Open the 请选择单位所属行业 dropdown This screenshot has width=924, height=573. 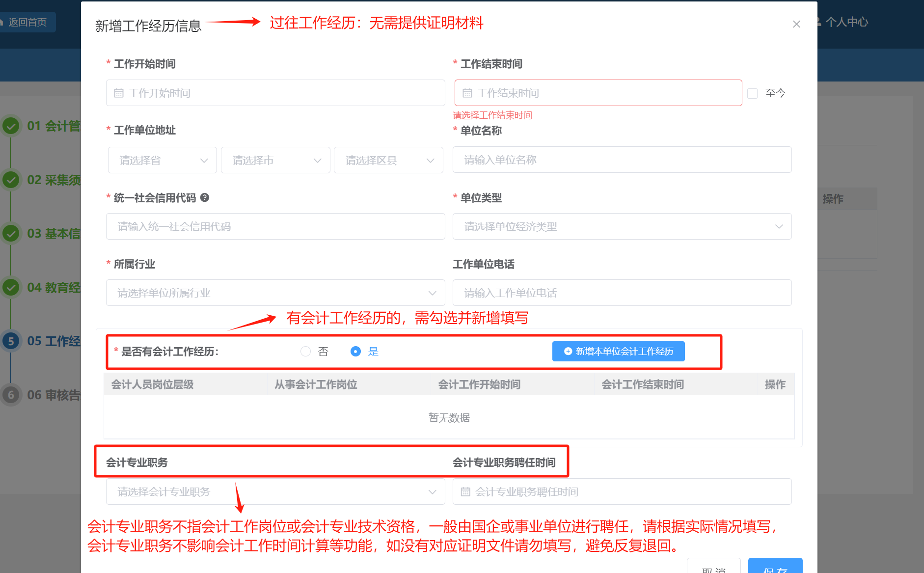[275, 293]
